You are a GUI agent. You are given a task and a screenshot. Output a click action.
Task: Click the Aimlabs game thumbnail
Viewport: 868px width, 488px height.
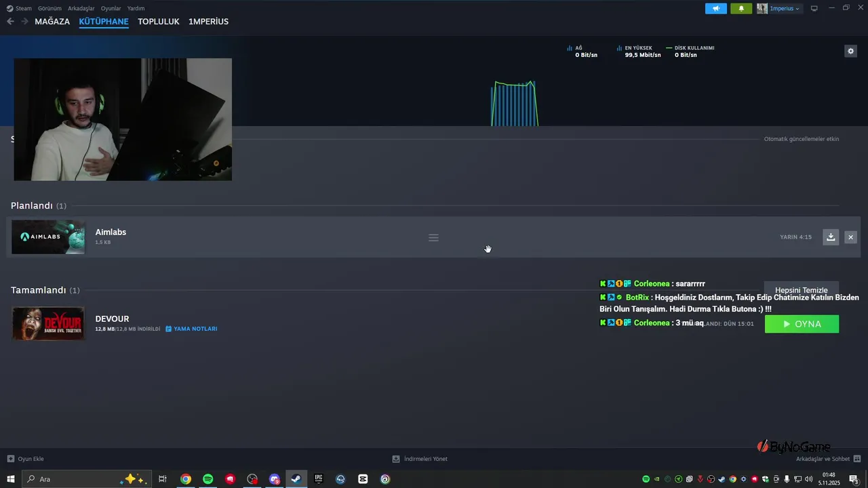click(x=48, y=237)
